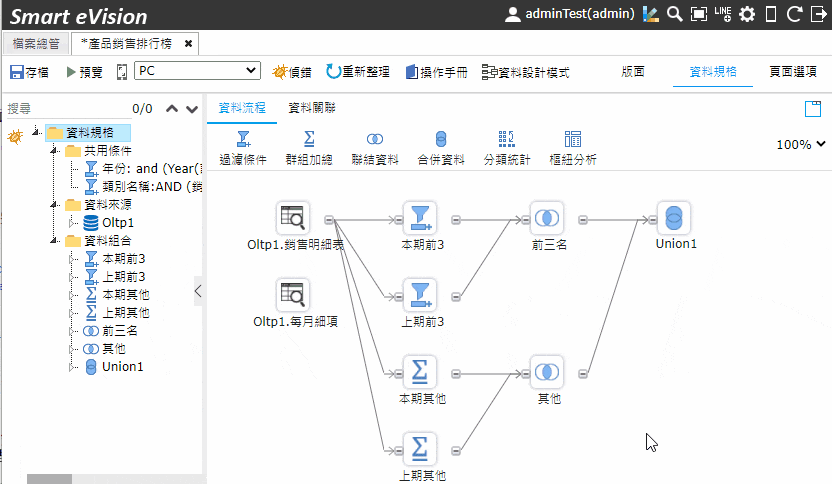The image size is (832, 484).
Task: Collapse the 資料來源 folder
Action: [x=54, y=204]
